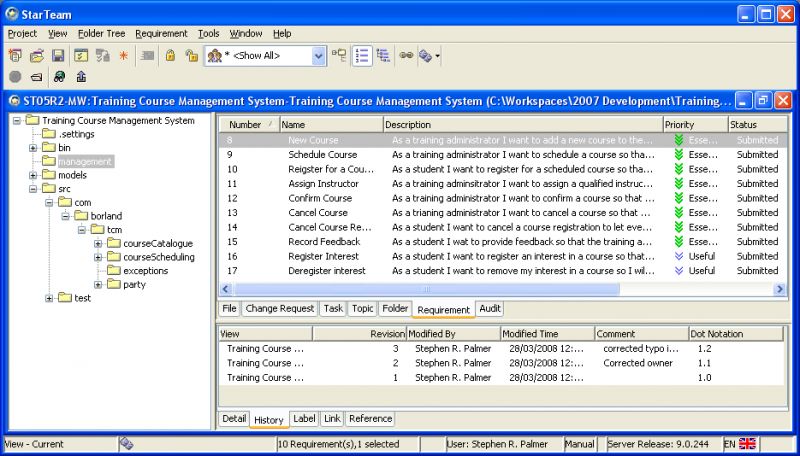Open the Show All filter dropdown

[x=318, y=57]
